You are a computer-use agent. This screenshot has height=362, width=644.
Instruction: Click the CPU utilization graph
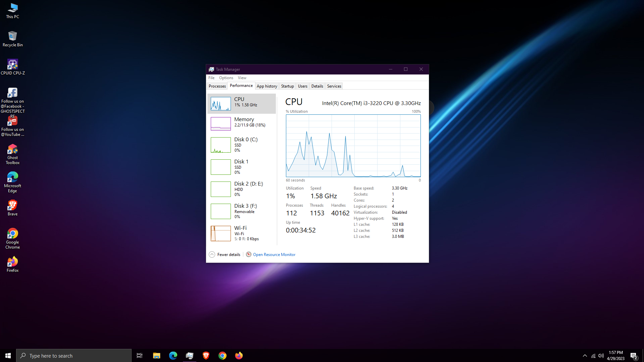point(353,146)
